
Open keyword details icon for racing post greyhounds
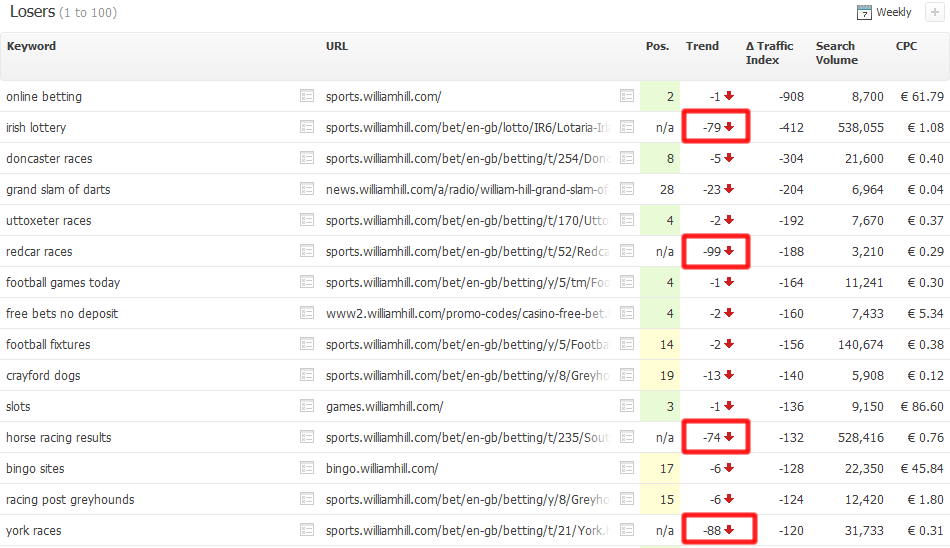[307, 499]
